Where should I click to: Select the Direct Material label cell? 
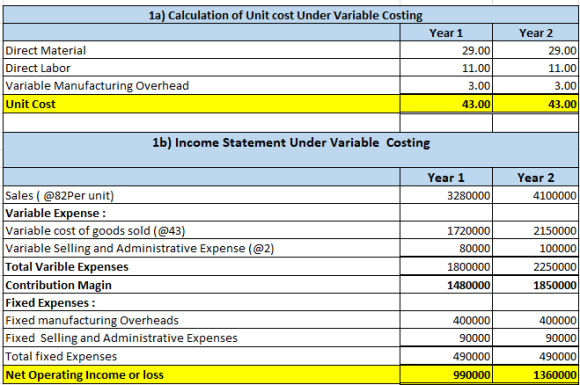pos(202,50)
